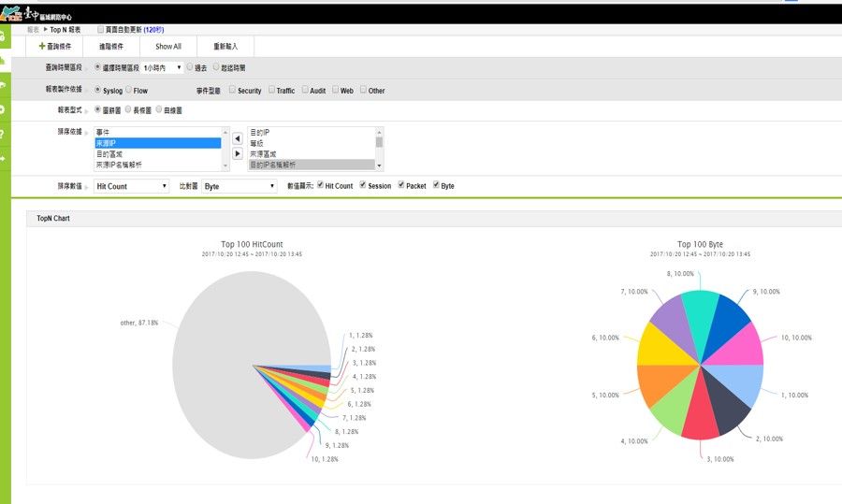
Task: Uncheck the Session value display checkbox
Action: 363,185
